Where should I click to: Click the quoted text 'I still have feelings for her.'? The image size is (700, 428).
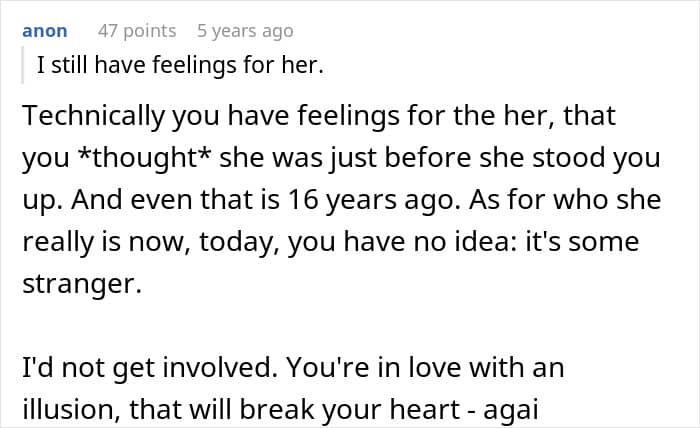181,66
